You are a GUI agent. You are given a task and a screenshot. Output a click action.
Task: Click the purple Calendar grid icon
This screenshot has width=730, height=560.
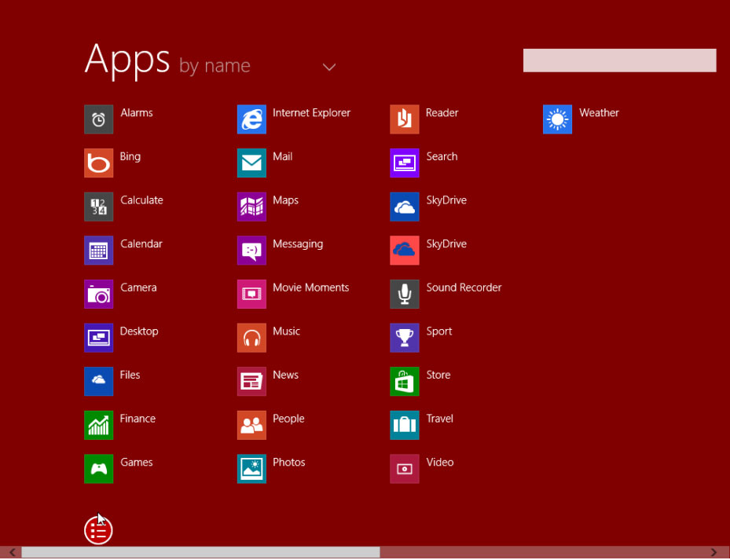point(99,251)
